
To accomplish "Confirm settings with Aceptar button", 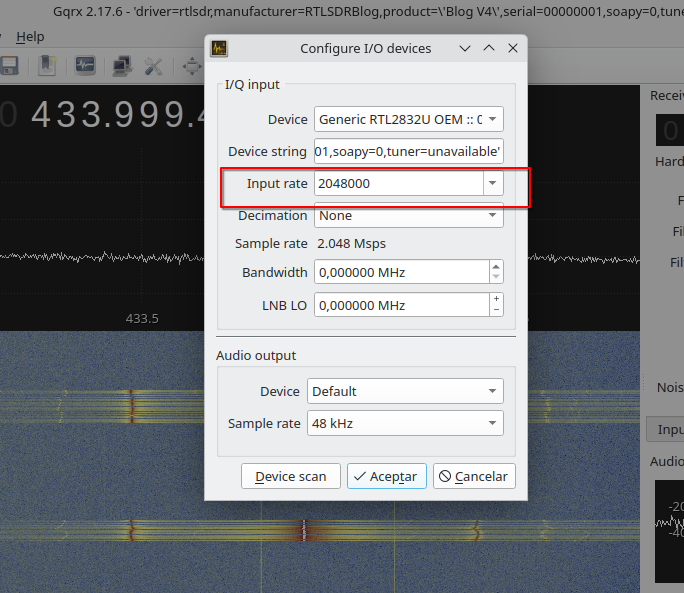I will pyautogui.click(x=387, y=476).
